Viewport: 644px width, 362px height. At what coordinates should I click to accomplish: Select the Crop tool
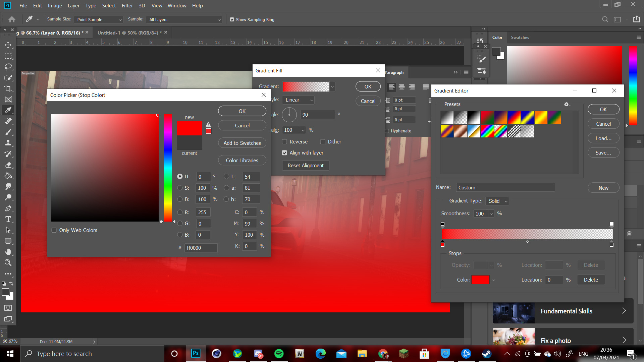tap(8, 88)
